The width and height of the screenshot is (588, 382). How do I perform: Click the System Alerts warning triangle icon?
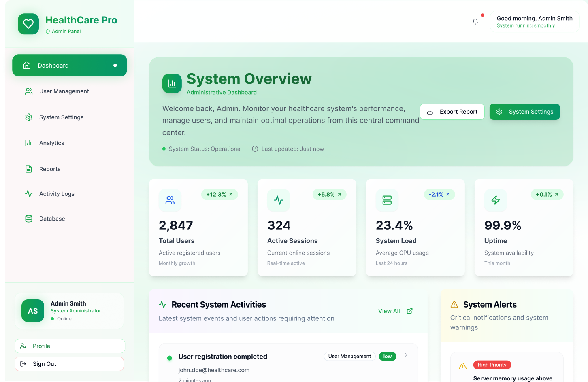(454, 305)
